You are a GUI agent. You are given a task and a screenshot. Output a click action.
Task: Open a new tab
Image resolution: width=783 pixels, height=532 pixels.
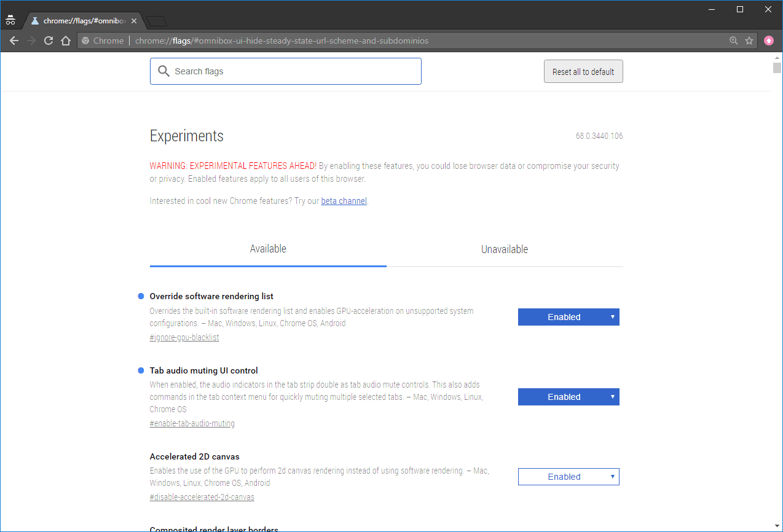pyautogui.click(x=157, y=22)
